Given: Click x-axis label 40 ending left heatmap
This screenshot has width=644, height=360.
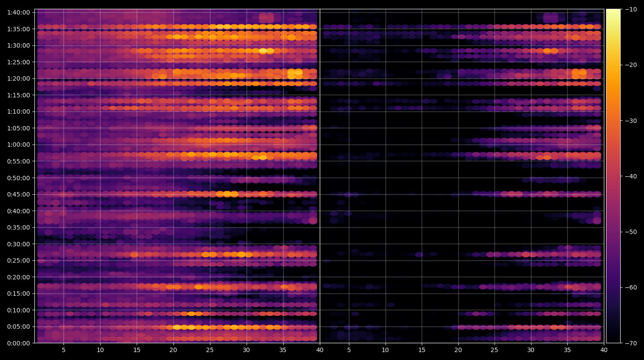Looking at the screenshot, I should click(320, 350).
